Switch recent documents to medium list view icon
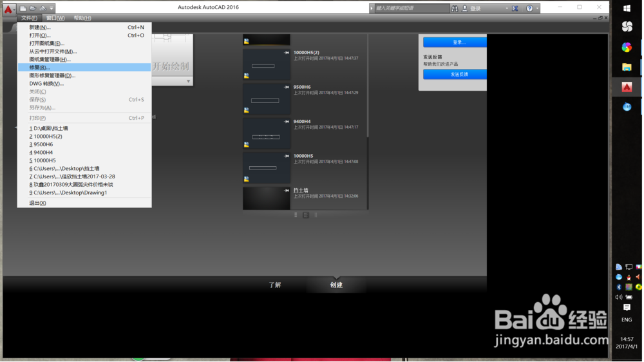Viewport: 644px width, 362px height. click(x=305, y=215)
